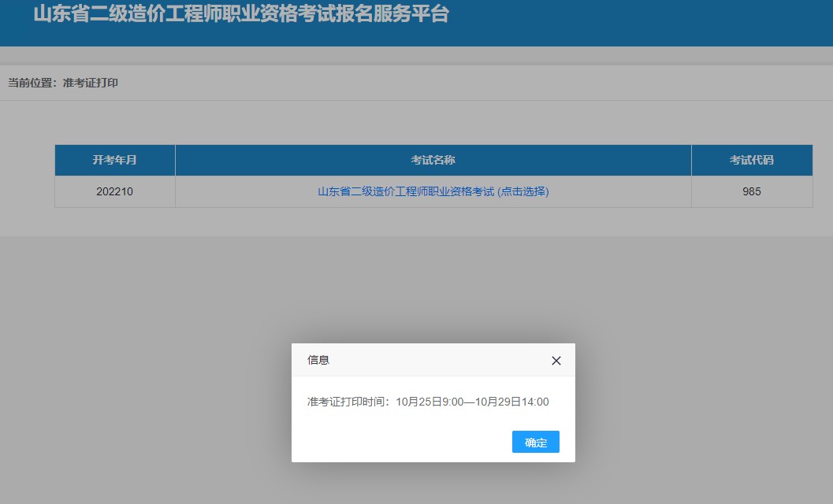This screenshot has height=504, width=833.
Task: Click the platform title in the blue banner
Action: [240, 14]
